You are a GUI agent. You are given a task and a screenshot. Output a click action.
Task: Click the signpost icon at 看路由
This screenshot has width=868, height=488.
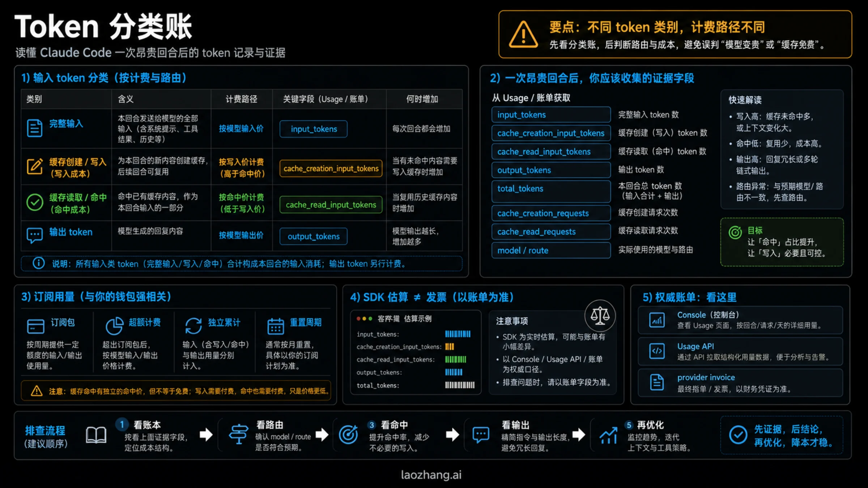click(x=238, y=434)
